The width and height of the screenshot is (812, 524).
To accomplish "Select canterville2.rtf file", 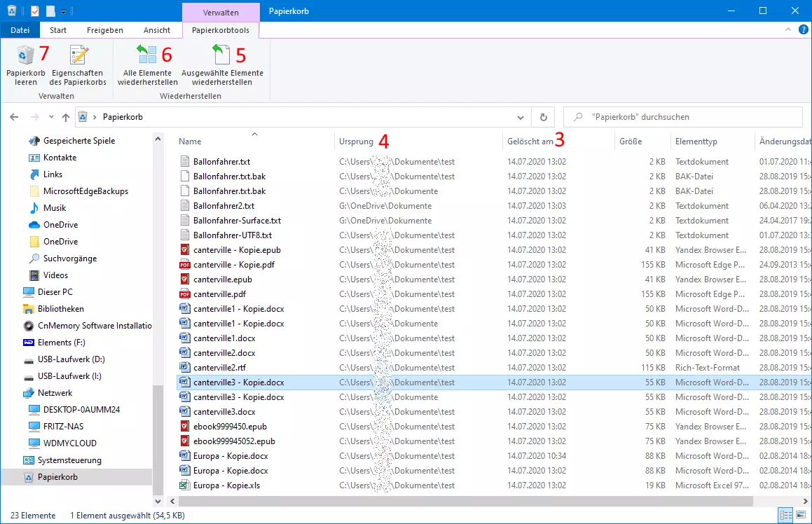I will coord(219,368).
